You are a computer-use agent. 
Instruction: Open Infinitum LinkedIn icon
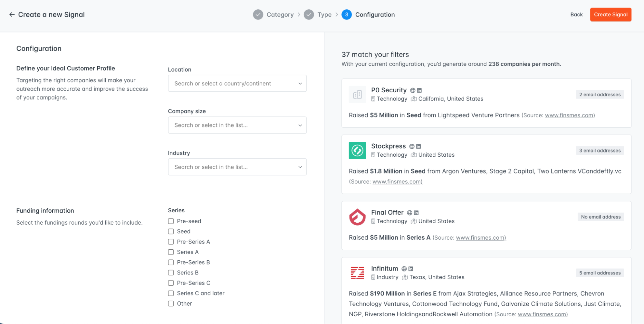[410, 269]
